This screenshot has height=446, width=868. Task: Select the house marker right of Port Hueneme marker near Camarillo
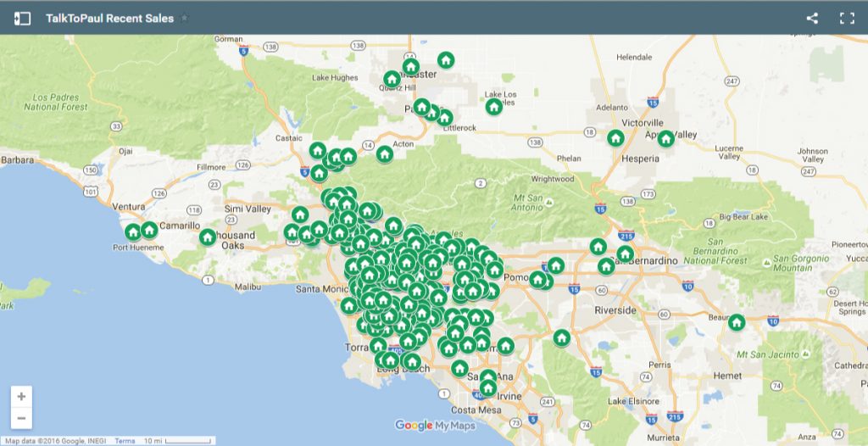point(149,230)
